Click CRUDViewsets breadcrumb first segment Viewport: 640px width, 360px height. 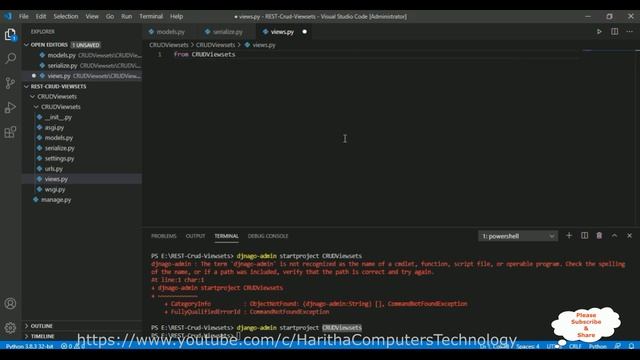(169, 45)
